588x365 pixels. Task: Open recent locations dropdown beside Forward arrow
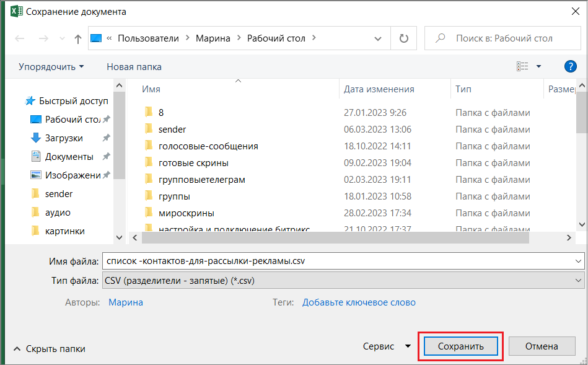point(62,38)
